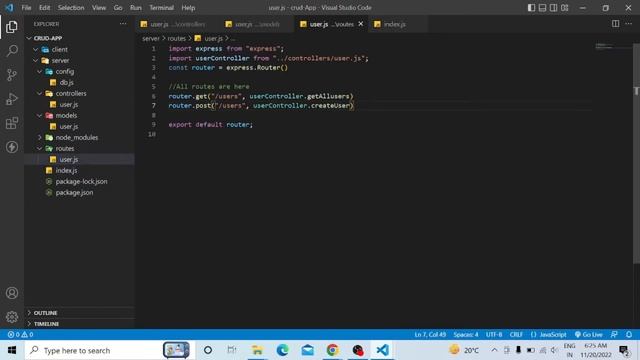Click UTF-8 encoding in status bar
Screen dimensions: 640x360
494,334
